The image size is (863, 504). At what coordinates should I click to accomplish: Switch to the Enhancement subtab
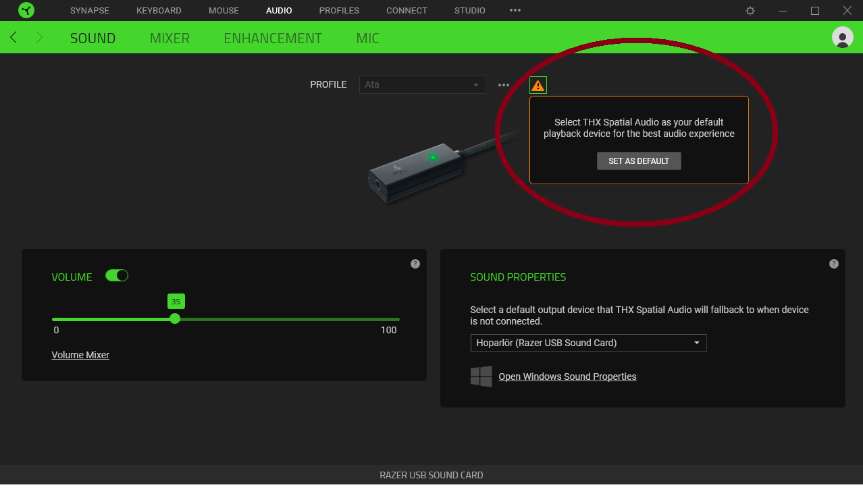(273, 38)
